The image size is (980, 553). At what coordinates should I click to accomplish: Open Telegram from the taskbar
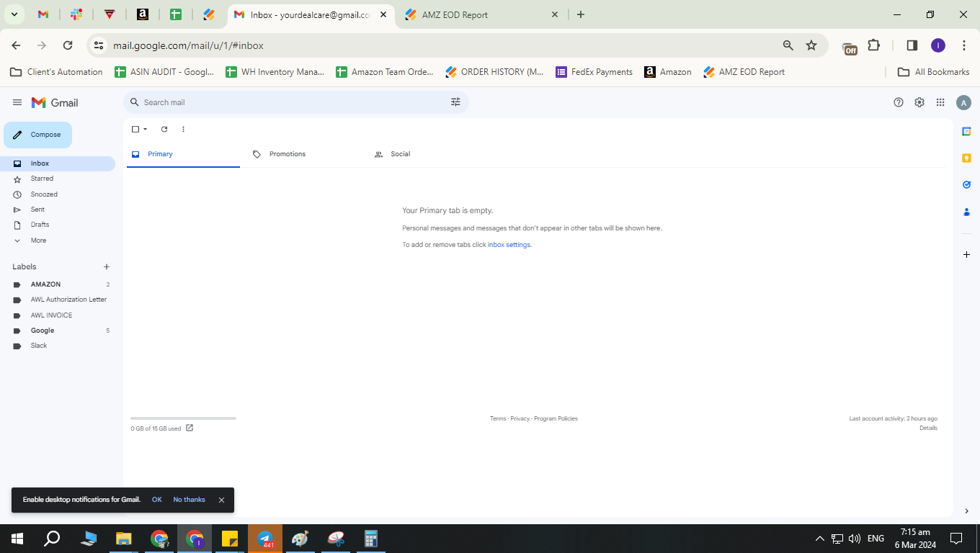click(x=266, y=539)
